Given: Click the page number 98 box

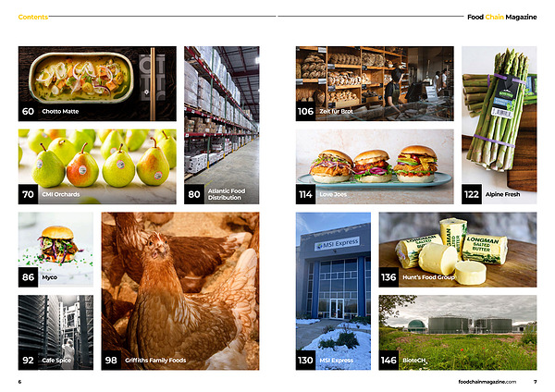Looking at the screenshot, I should [x=111, y=361].
